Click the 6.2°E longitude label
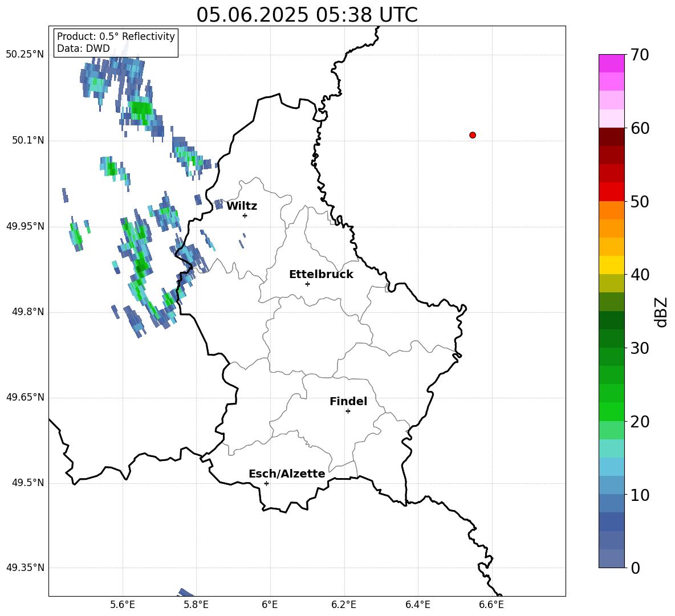Image resolution: width=675 pixels, height=616 pixels. point(344,605)
